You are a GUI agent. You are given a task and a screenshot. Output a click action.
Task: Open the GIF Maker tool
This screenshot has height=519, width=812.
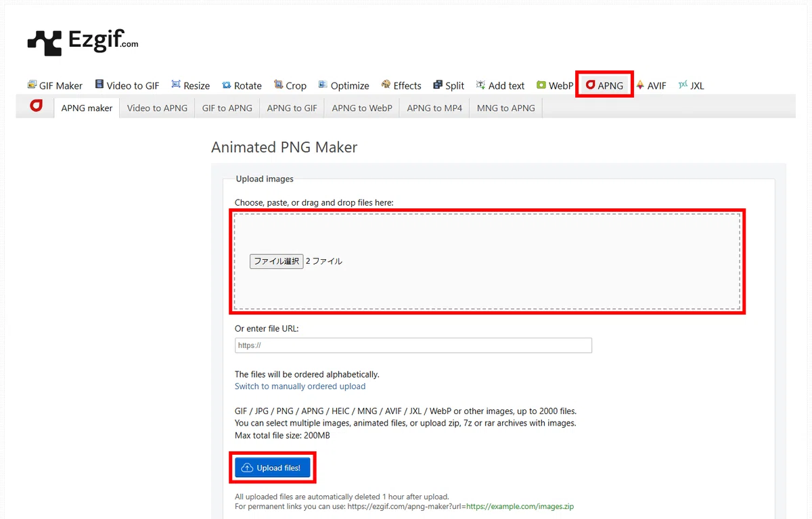click(55, 85)
